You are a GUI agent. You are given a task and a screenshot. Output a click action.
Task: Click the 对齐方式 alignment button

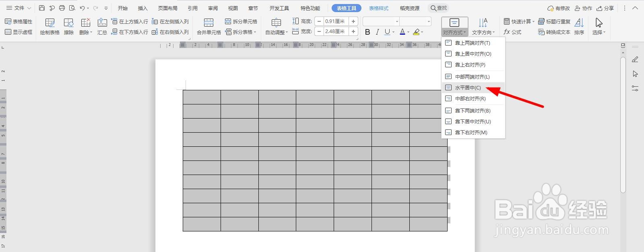pyautogui.click(x=454, y=27)
